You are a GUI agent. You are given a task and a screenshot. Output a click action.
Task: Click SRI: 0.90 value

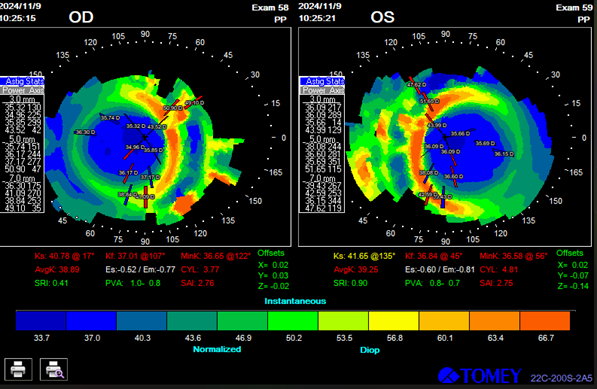[350, 283]
